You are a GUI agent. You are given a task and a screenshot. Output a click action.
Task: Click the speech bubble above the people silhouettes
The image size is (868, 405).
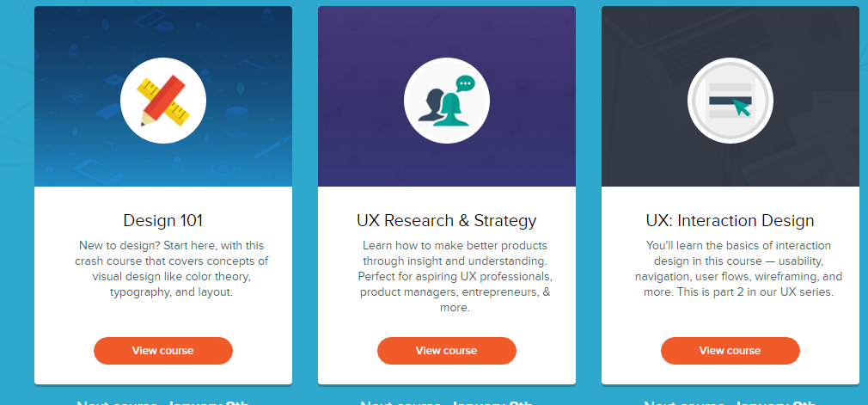click(465, 84)
